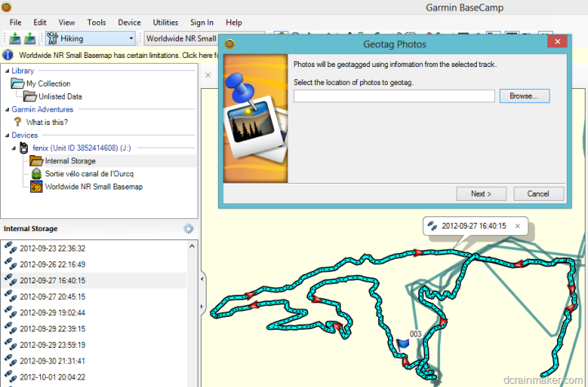
Task: Select track 2012-09-27 16:40:15 in list
Action: (94, 281)
